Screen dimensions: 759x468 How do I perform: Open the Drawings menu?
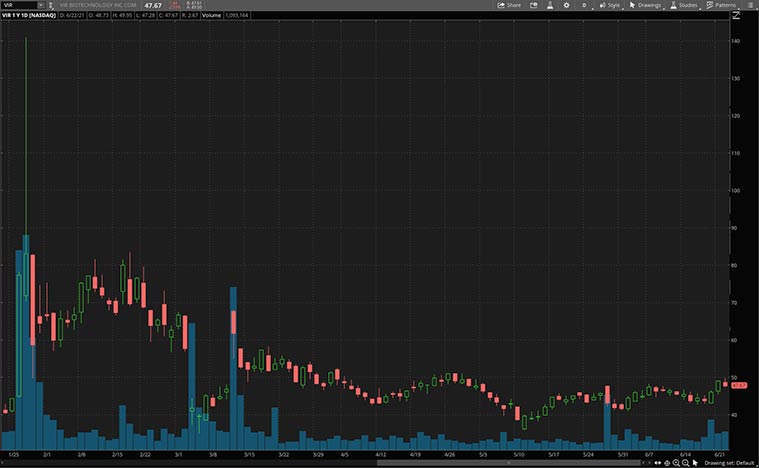pos(646,5)
